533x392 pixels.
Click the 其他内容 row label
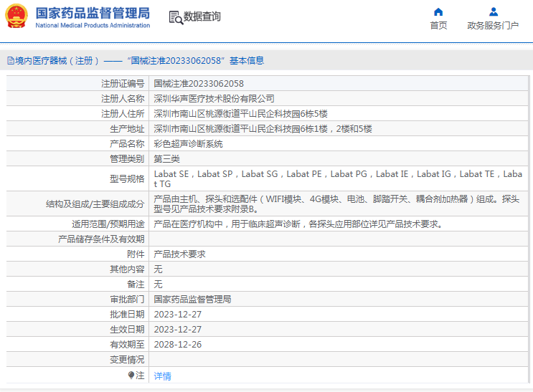tap(127, 269)
